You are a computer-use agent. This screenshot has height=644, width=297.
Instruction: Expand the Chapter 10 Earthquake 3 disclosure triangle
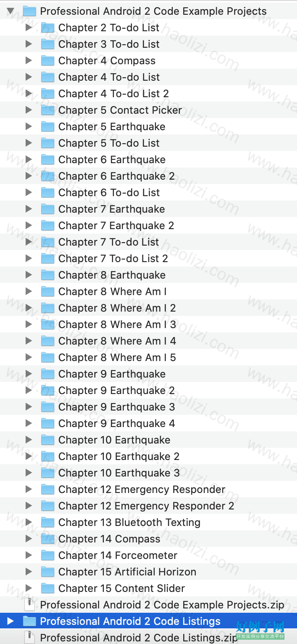[29, 473]
